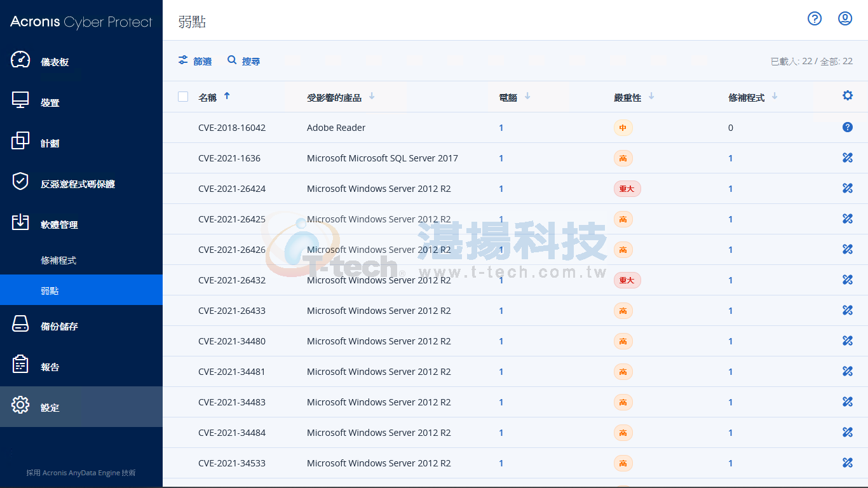Open 設定 in the sidebar

coord(81,407)
